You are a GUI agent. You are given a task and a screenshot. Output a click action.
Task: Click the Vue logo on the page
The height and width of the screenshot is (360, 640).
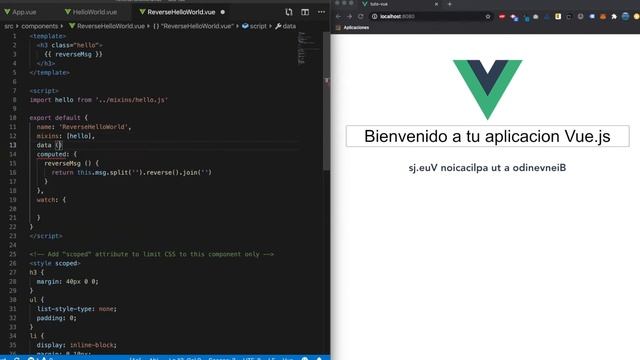click(488, 90)
